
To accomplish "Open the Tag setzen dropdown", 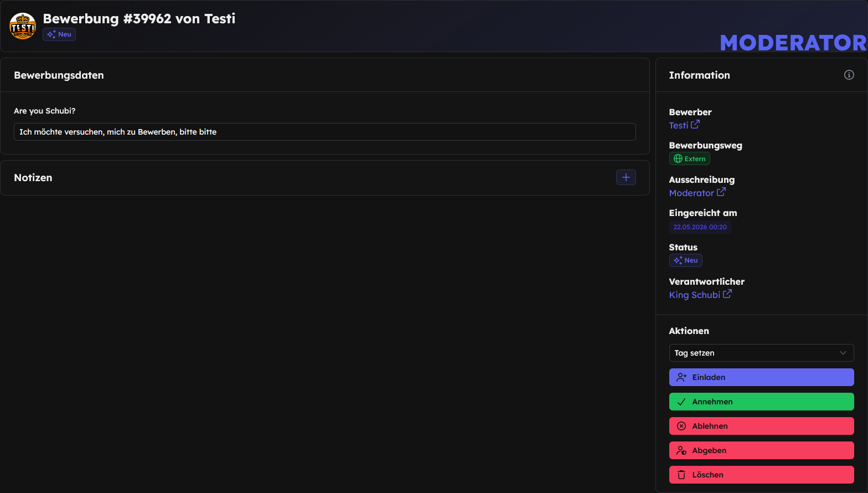I will point(761,353).
